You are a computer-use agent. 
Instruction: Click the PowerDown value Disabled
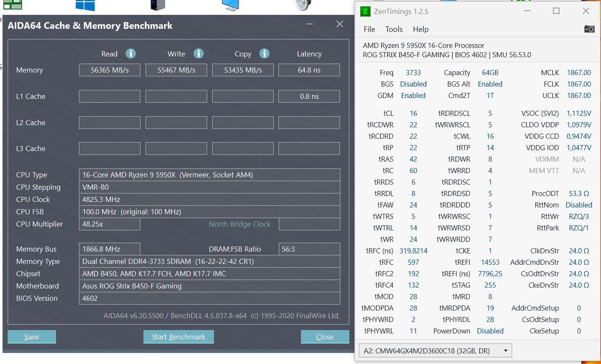coord(490,331)
